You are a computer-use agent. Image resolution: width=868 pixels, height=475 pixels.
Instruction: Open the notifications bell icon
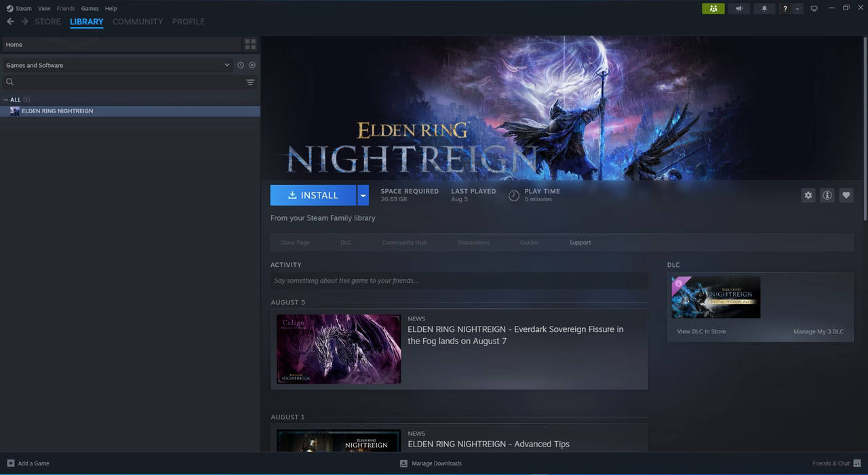764,8
